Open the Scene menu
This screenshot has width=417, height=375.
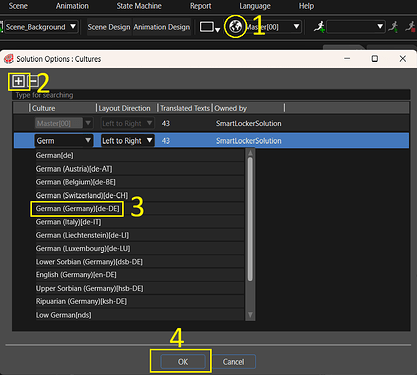(x=18, y=6)
